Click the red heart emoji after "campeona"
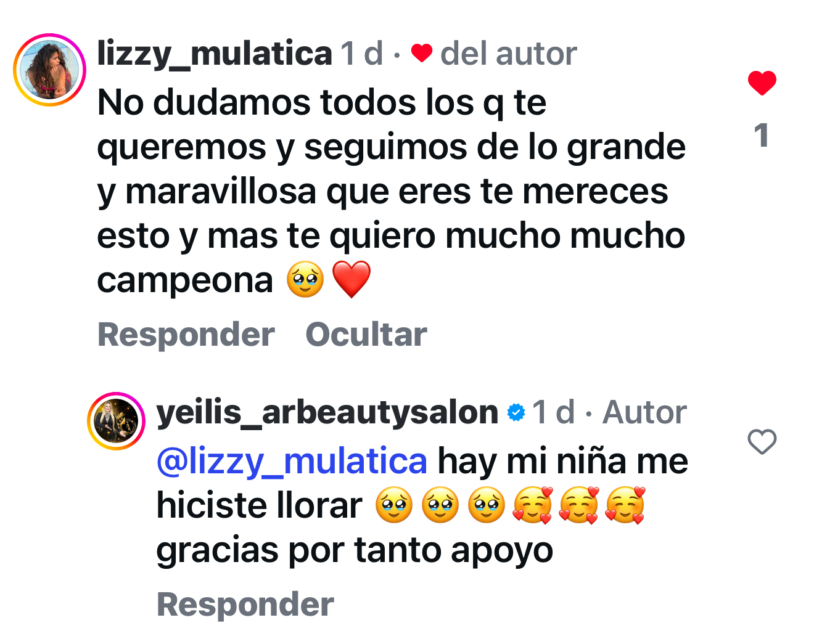This screenshot has width=814, height=644. (351, 279)
